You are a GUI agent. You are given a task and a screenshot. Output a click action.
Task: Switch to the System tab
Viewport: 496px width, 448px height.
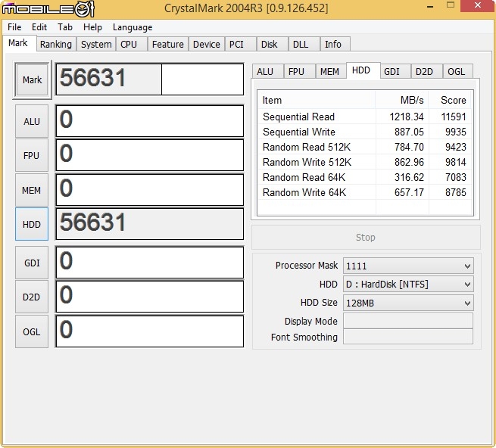pos(96,44)
